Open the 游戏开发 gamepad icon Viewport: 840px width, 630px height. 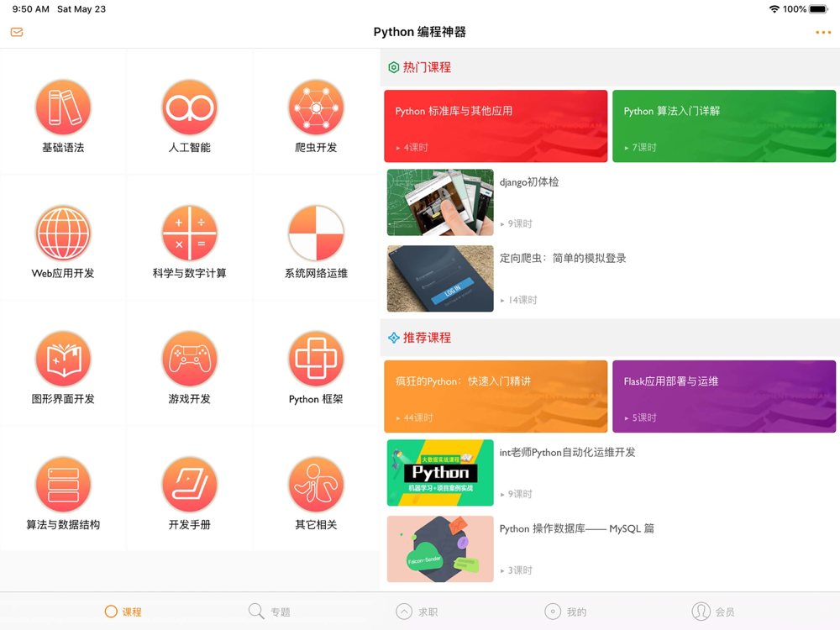click(190, 359)
